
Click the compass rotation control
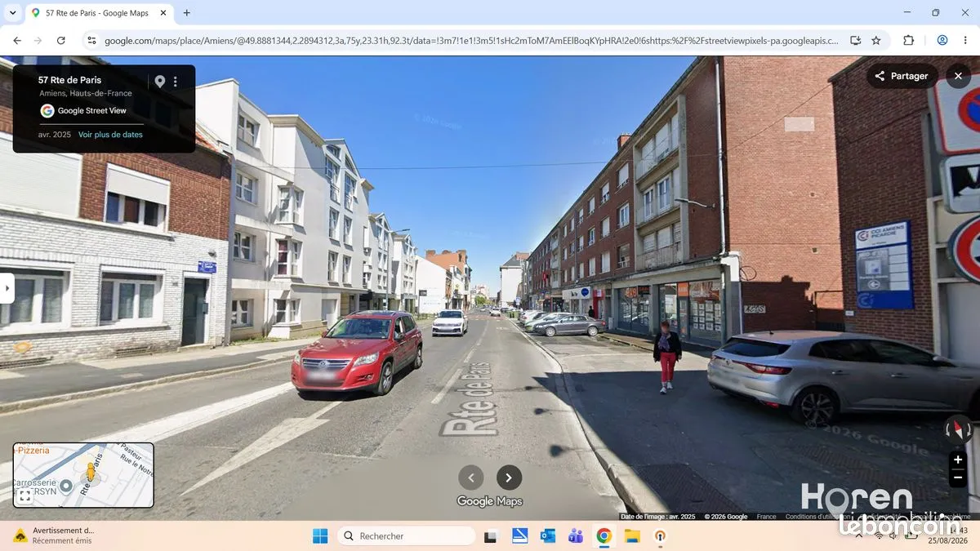pyautogui.click(x=958, y=428)
